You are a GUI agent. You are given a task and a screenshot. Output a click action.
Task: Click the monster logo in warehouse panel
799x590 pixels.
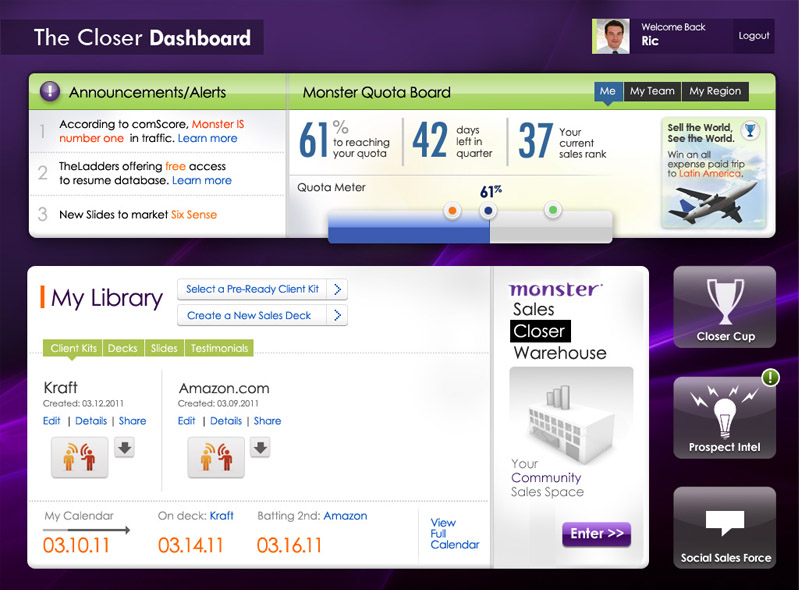[555, 289]
